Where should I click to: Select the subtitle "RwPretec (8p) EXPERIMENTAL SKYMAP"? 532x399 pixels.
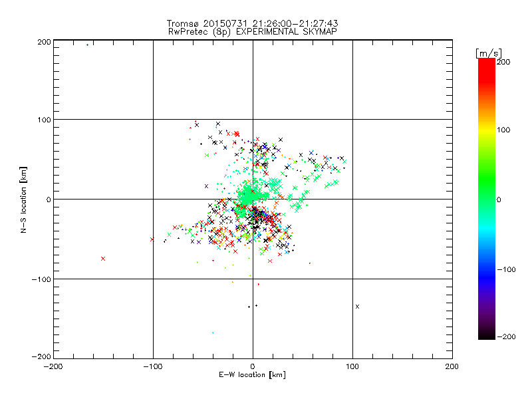pyautogui.click(x=253, y=32)
